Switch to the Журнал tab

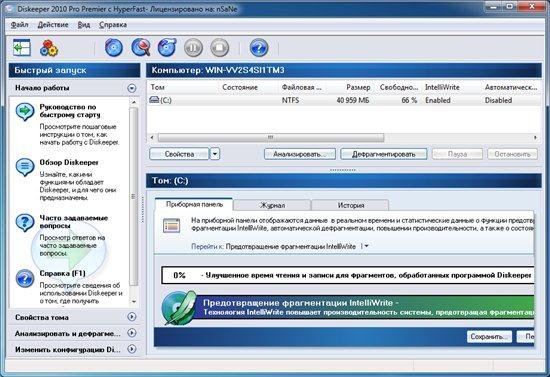[x=272, y=205]
